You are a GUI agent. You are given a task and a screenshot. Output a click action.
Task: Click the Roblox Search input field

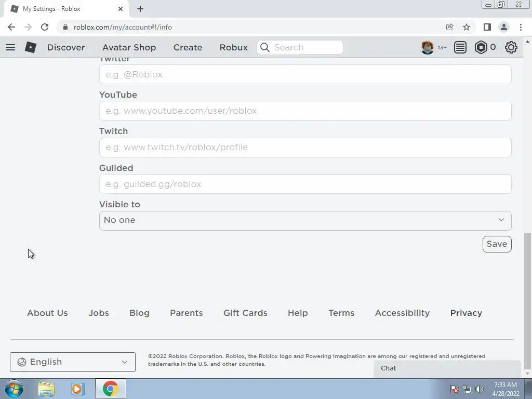tap(300, 47)
